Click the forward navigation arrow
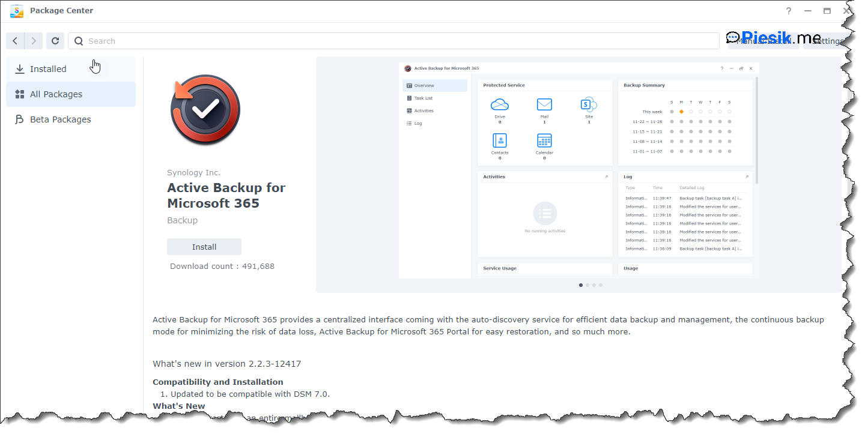This screenshot has width=868, height=437. [x=34, y=41]
